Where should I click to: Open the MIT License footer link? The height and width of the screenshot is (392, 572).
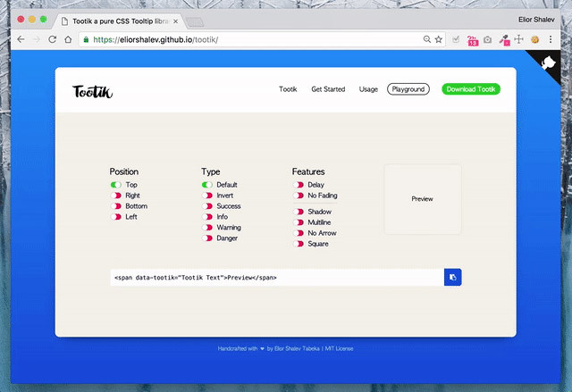[x=339, y=348]
